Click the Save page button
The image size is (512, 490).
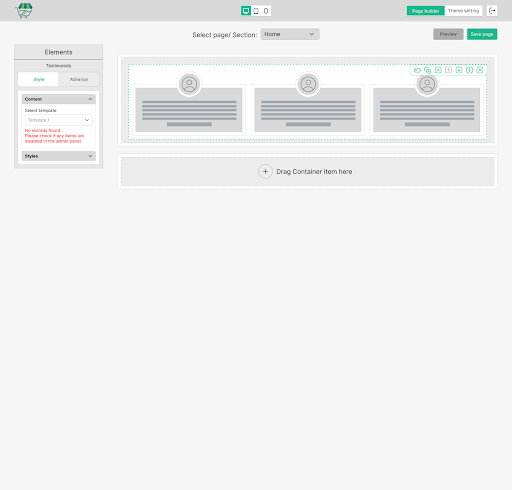click(482, 34)
